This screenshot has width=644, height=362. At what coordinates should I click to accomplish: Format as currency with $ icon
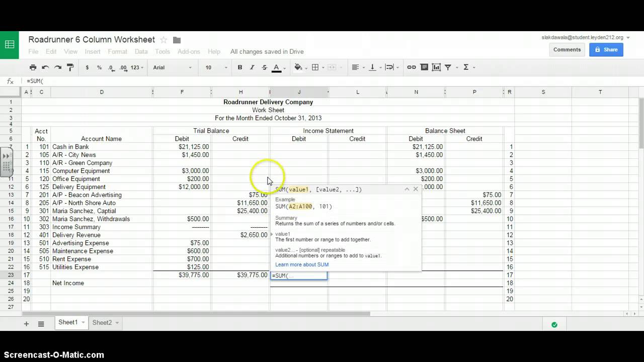[87, 67]
